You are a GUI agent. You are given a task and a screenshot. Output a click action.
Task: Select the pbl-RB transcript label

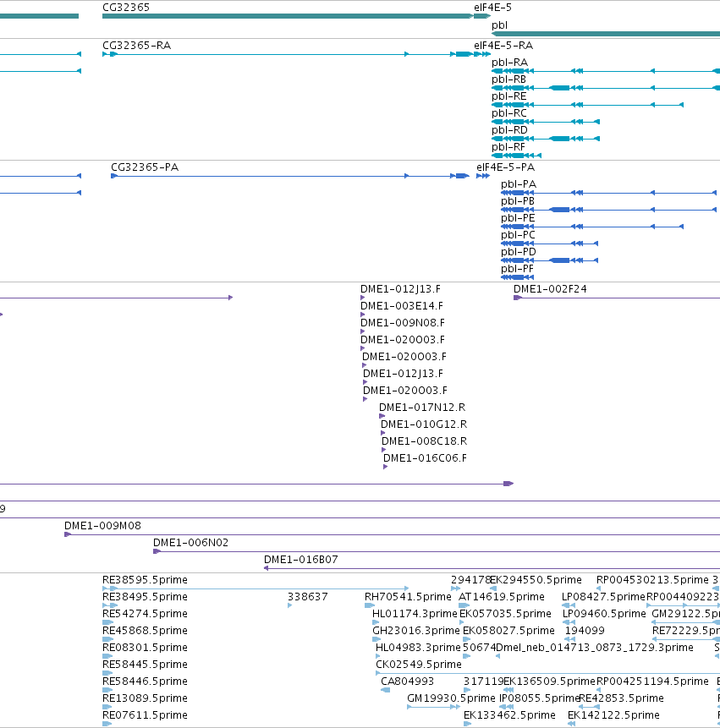click(x=508, y=79)
